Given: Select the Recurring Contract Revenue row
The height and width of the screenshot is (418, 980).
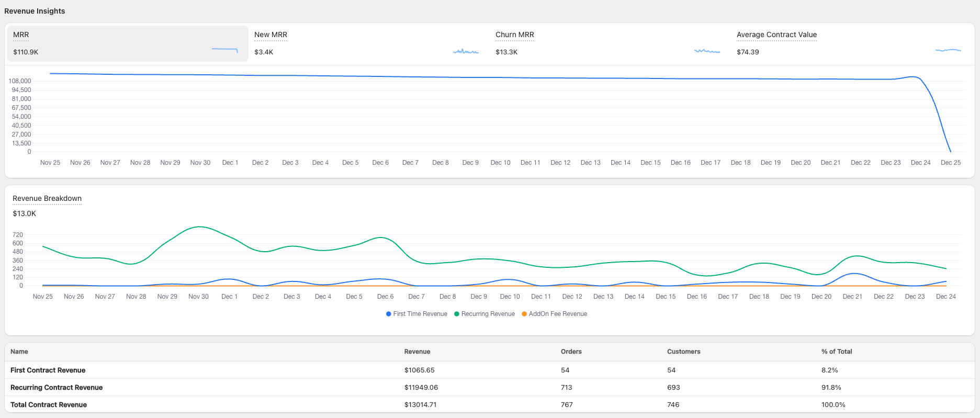Looking at the screenshot, I should pos(57,387).
